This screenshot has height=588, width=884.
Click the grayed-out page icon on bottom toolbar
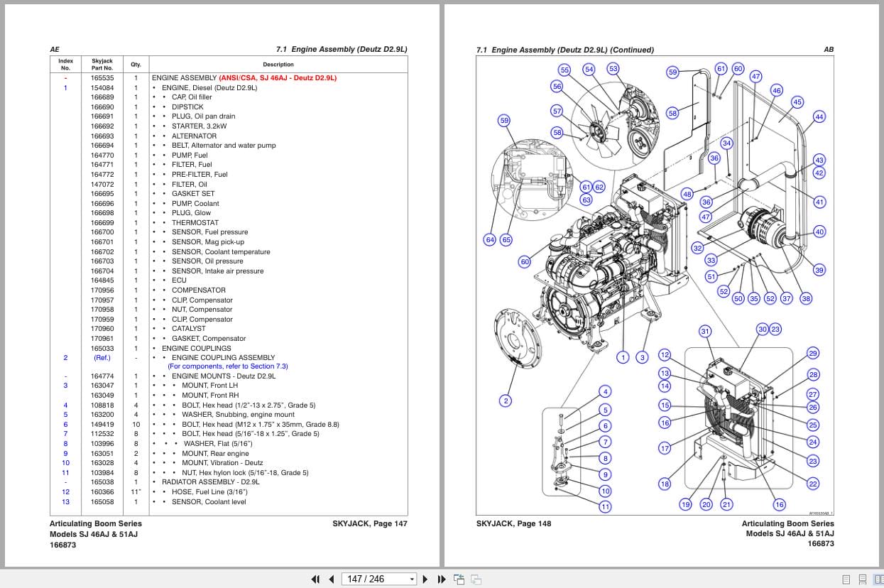pyautogui.click(x=476, y=579)
